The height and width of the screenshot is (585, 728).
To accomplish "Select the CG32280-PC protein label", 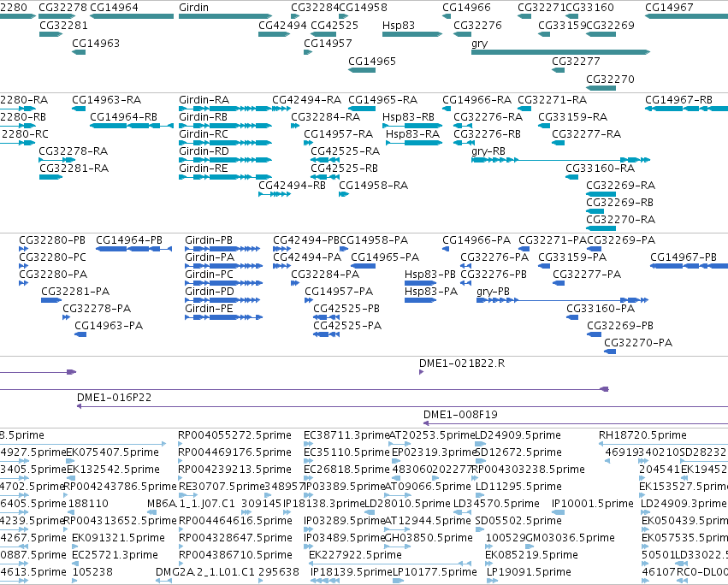I will pyautogui.click(x=52, y=257).
